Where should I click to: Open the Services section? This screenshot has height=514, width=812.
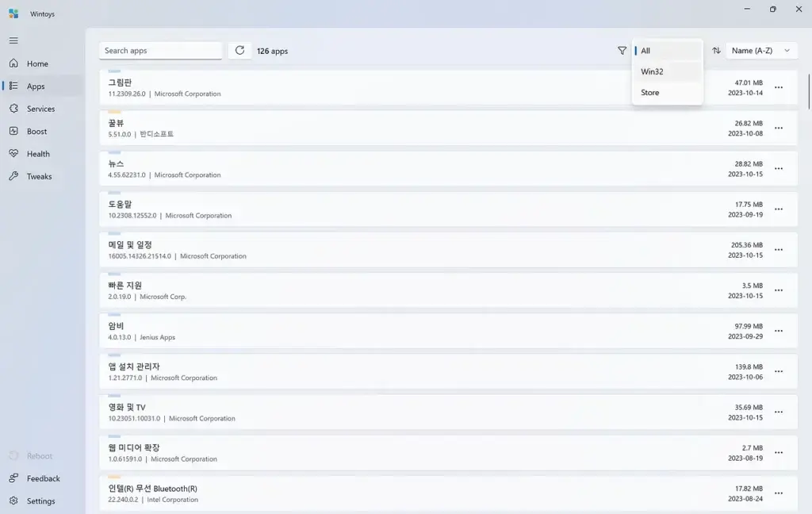tap(41, 109)
